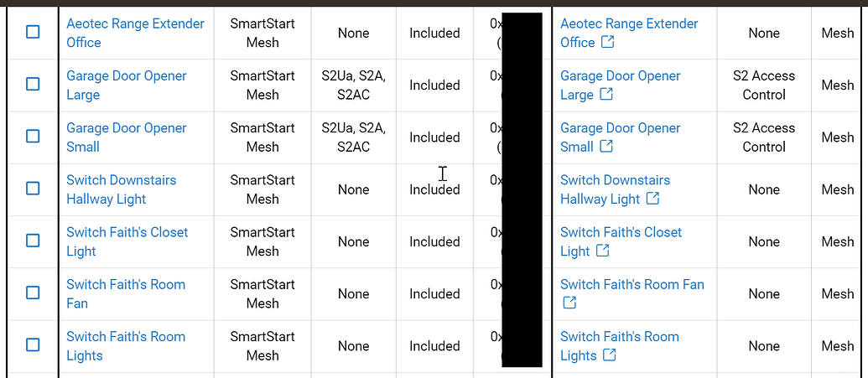
Task: Open right-column Switch Downstairs Hallway Light link
Action: [615, 189]
